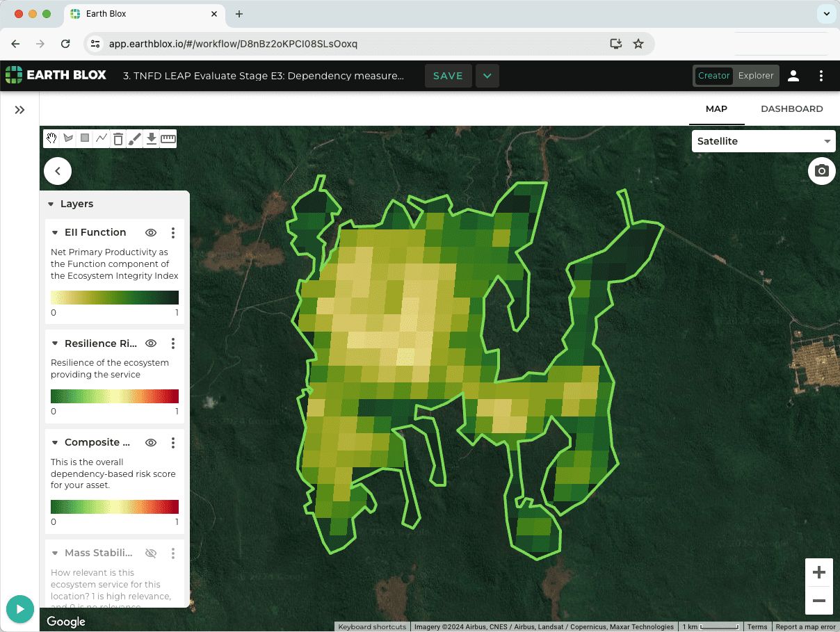Click the zoom in control on the map

point(818,572)
